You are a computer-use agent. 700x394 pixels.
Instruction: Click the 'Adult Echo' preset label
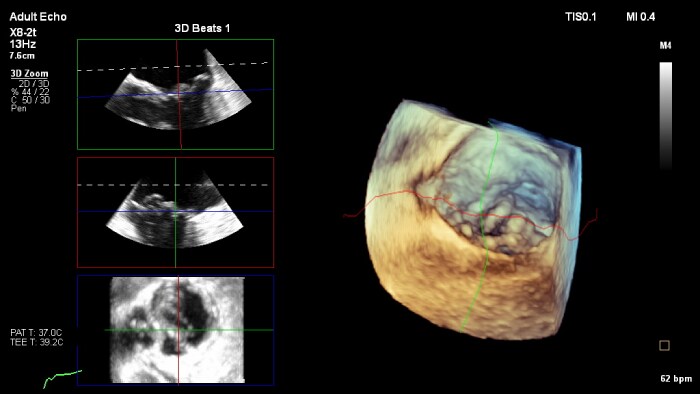[38, 17]
